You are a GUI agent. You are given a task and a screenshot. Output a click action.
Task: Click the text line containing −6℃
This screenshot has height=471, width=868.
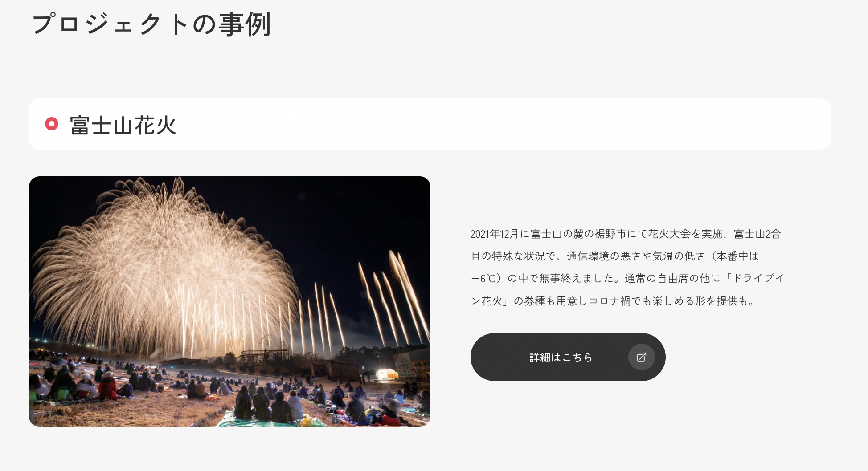pyautogui.click(x=627, y=278)
